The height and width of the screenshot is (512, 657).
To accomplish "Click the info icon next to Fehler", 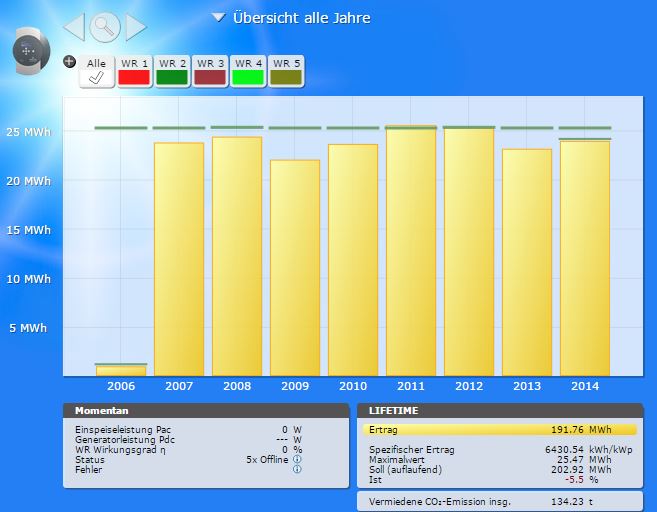I will pyautogui.click(x=297, y=469).
